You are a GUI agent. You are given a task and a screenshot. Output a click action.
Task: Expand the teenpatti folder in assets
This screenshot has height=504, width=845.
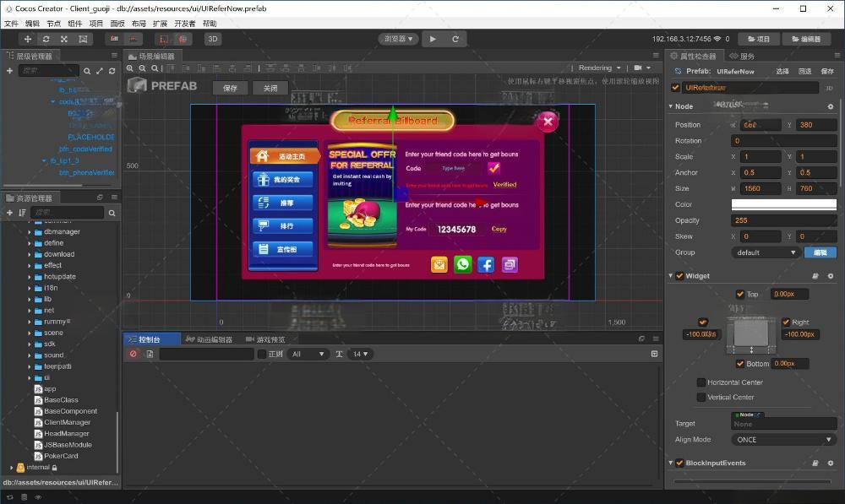tap(30, 366)
